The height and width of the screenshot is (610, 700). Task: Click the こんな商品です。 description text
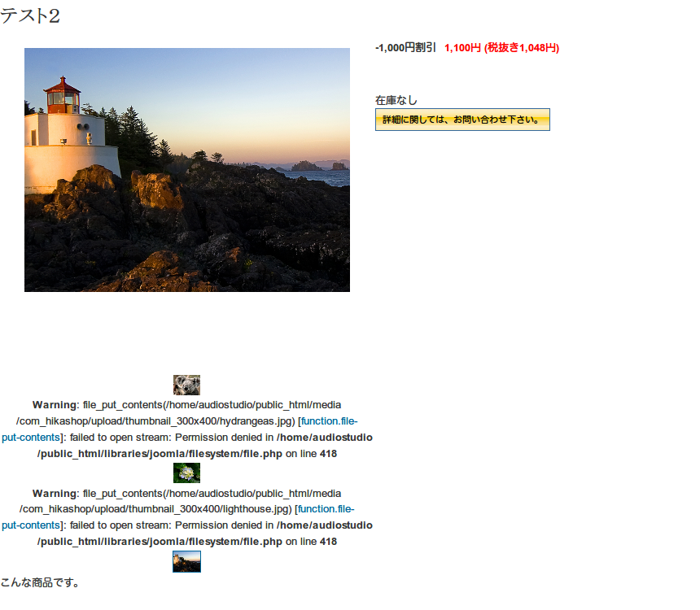[40, 582]
